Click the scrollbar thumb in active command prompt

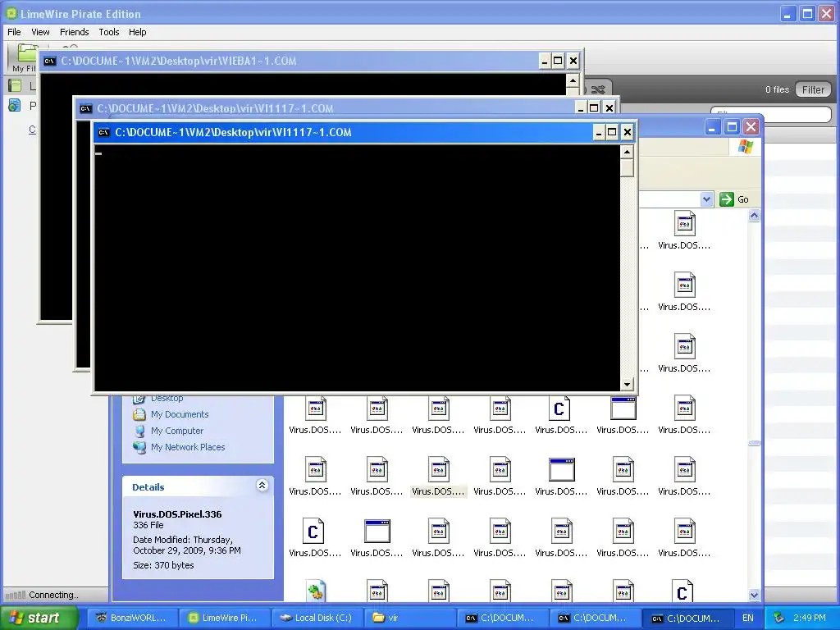pos(627,167)
